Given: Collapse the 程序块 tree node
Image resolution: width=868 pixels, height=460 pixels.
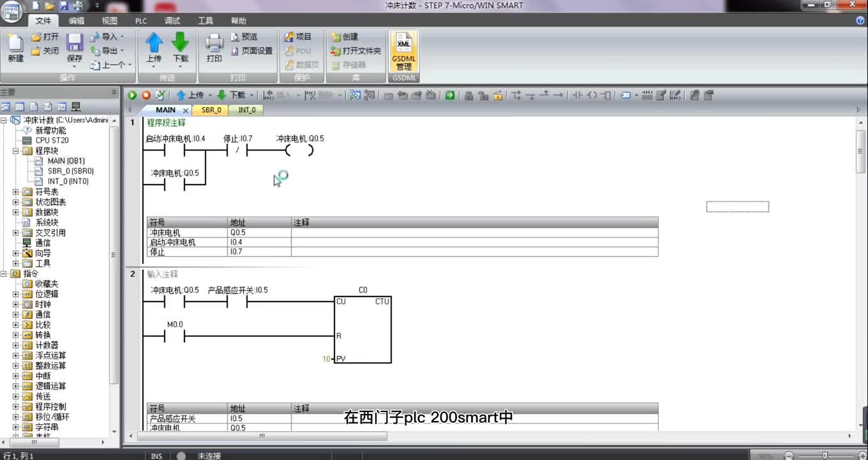Looking at the screenshot, I should [x=15, y=151].
